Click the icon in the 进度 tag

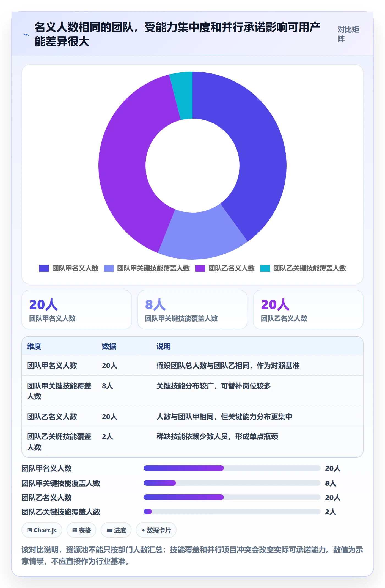109,531
